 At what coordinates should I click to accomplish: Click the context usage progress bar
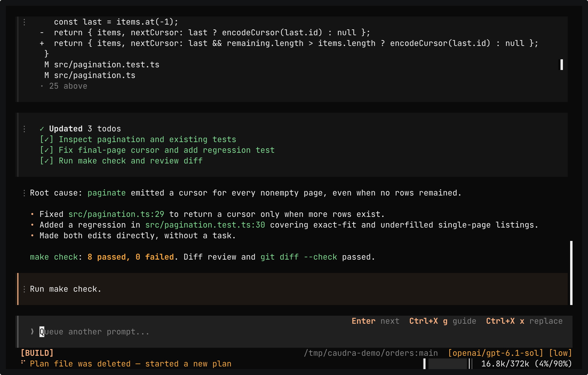click(448, 364)
